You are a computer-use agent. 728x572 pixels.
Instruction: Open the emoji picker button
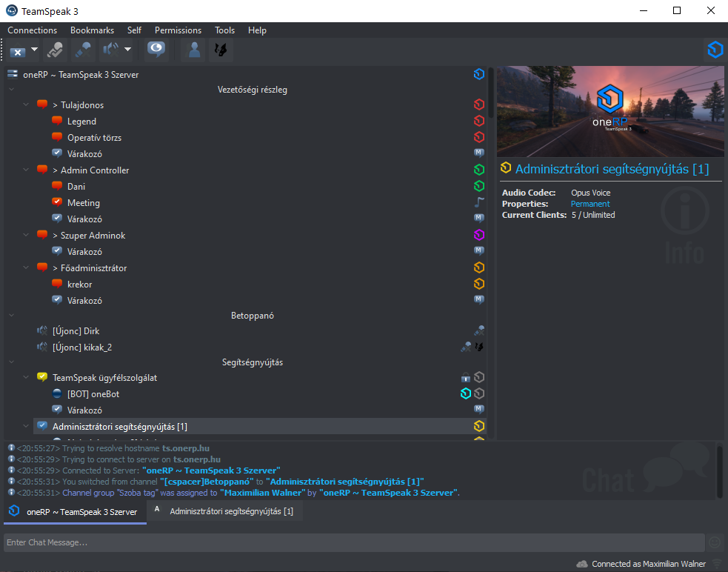pos(715,542)
